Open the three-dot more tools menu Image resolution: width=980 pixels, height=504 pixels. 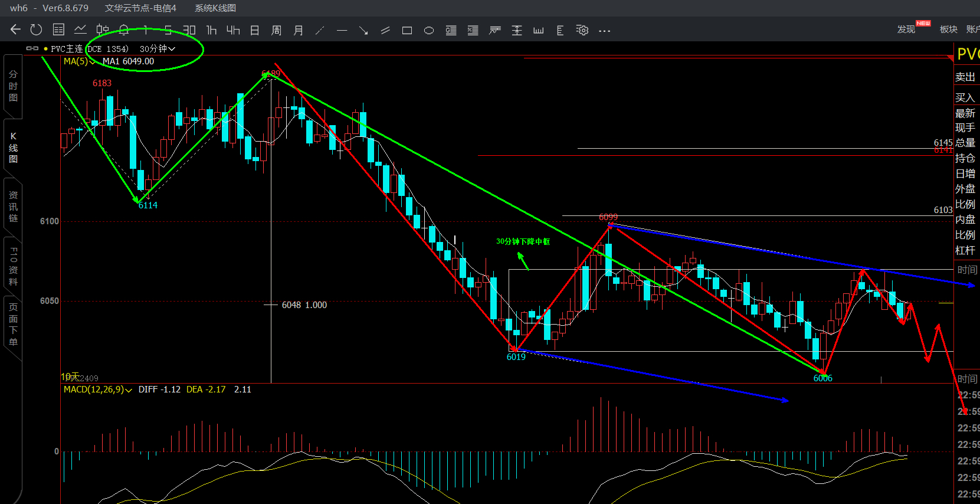604,31
